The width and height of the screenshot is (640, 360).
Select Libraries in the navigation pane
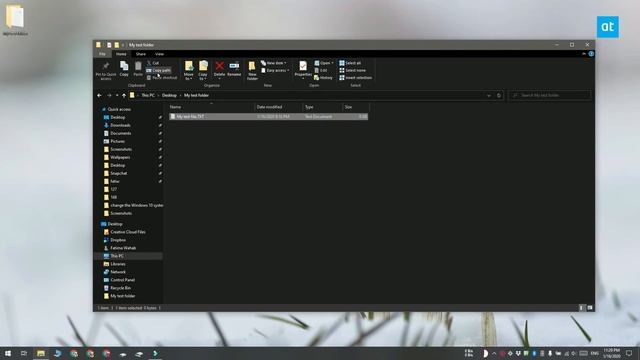(x=114, y=264)
